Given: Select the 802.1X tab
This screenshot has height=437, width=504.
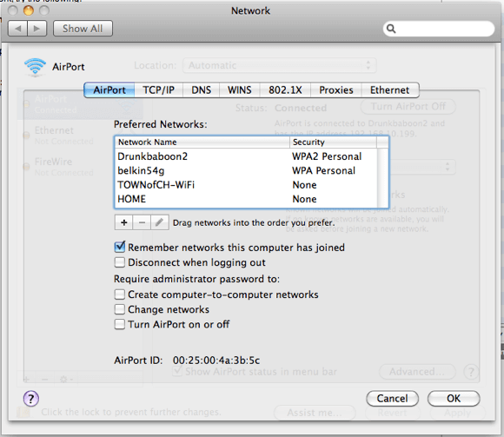Looking at the screenshot, I should 285,90.
